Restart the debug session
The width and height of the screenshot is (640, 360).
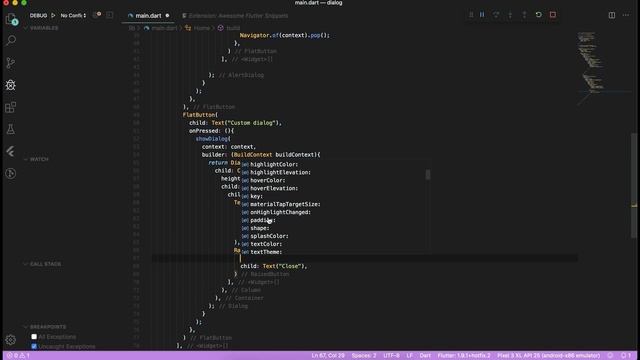point(539,15)
